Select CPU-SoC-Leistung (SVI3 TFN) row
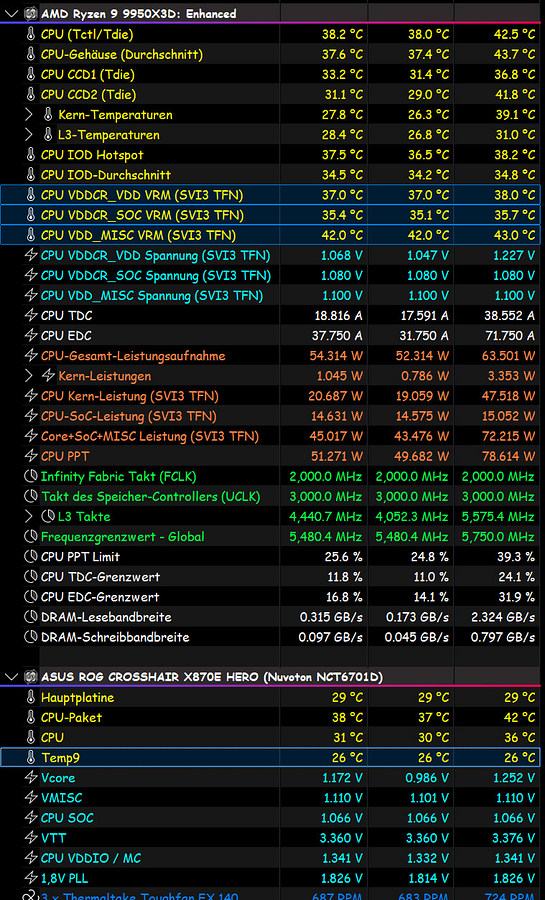The image size is (545, 900). [272, 416]
